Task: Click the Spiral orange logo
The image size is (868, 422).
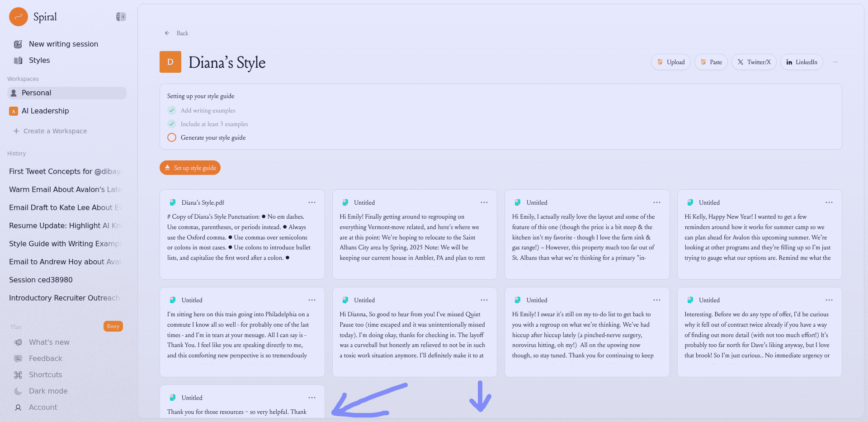Action: (19, 17)
